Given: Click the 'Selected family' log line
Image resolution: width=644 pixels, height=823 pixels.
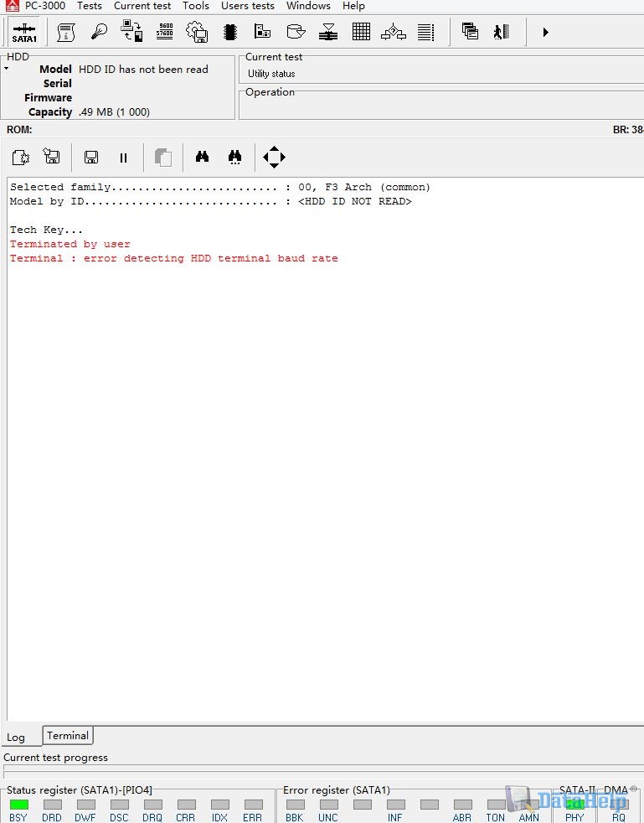Looking at the screenshot, I should point(219,187).
